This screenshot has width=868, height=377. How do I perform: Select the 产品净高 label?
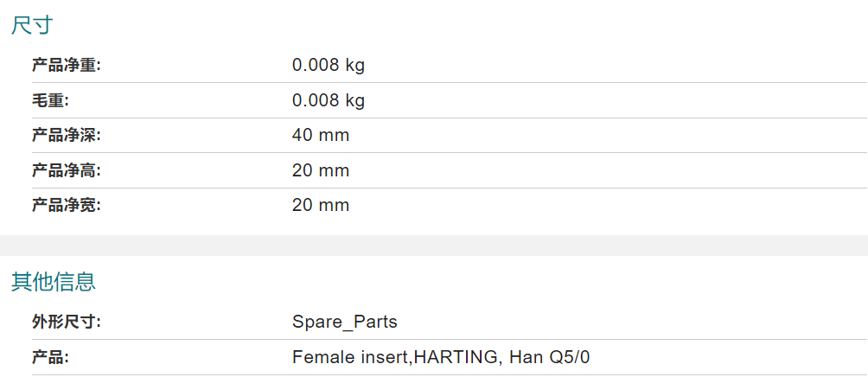tap(66, 170)
